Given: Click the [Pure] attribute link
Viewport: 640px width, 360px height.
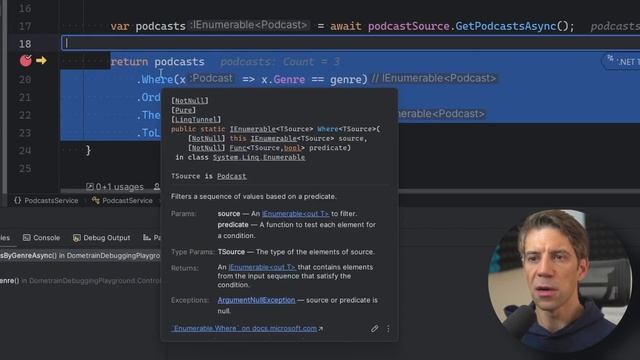Looking at the screenshot, I should click(183, 110).
